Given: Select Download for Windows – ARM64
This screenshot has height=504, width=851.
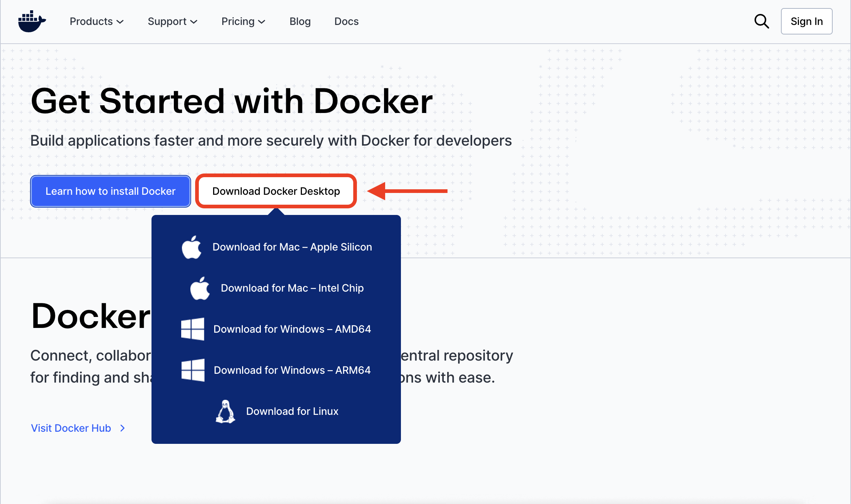Looking at the screenshot, I should tap(276, 370).
